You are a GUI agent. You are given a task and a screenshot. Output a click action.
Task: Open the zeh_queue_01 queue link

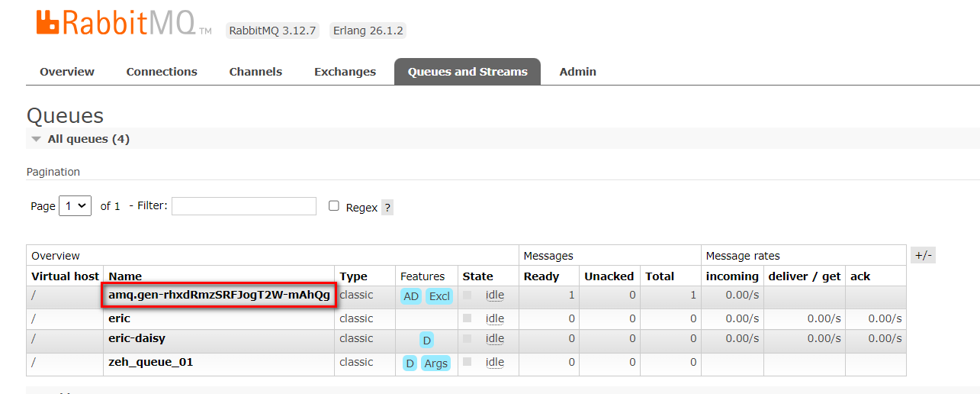point(150,362)
